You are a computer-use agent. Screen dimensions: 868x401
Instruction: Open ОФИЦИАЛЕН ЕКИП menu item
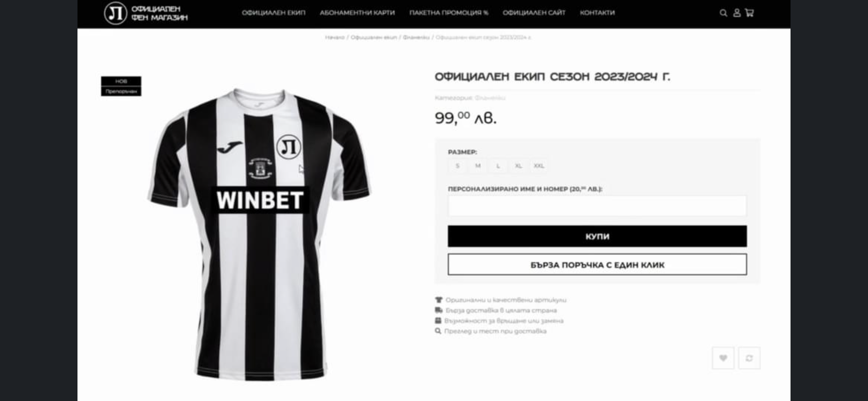coord(274,13)
